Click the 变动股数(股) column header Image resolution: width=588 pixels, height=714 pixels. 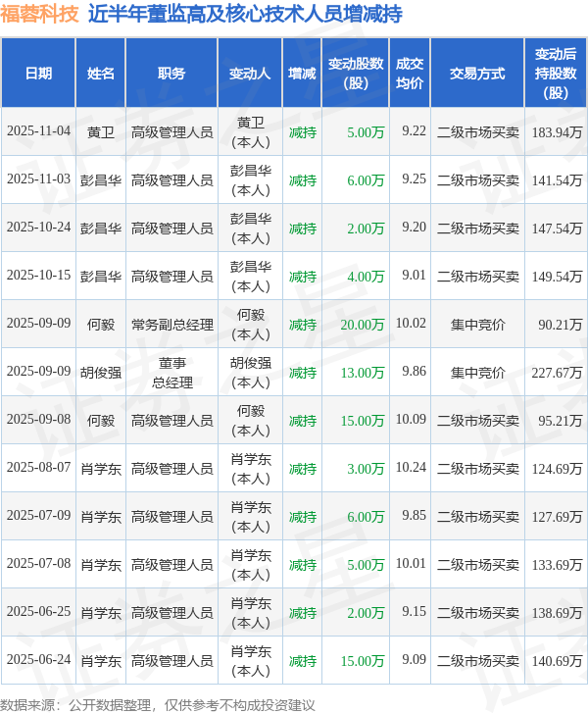click(356, 73)
